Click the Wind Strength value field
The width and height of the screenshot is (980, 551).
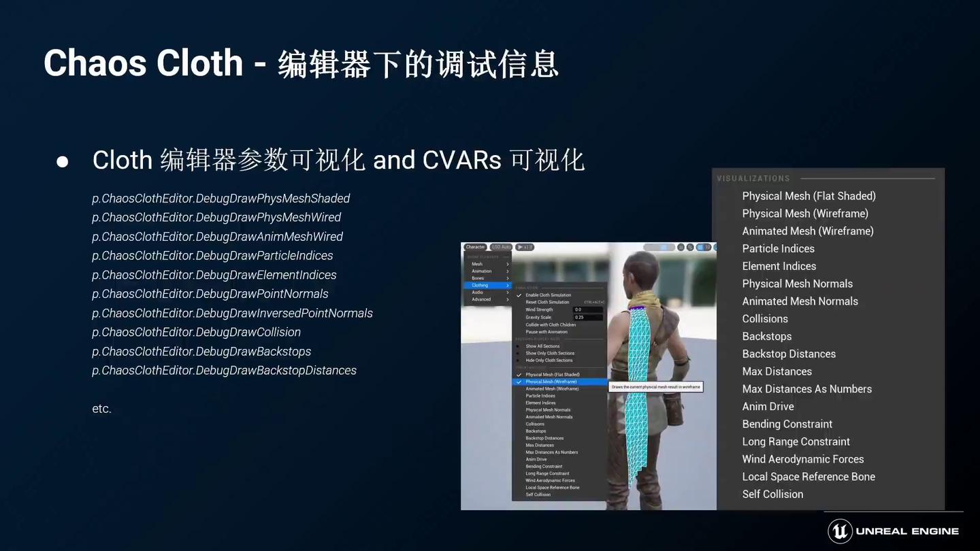coord(588,310)
